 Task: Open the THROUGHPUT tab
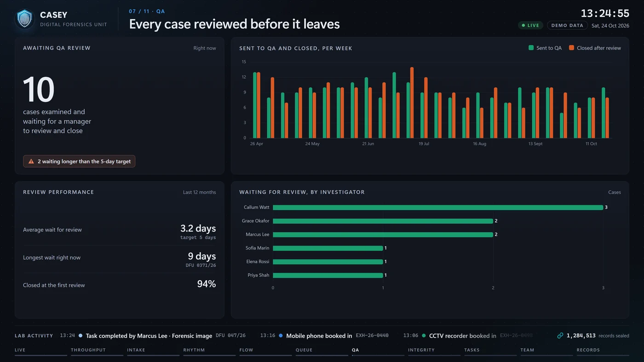coord(97,351)
